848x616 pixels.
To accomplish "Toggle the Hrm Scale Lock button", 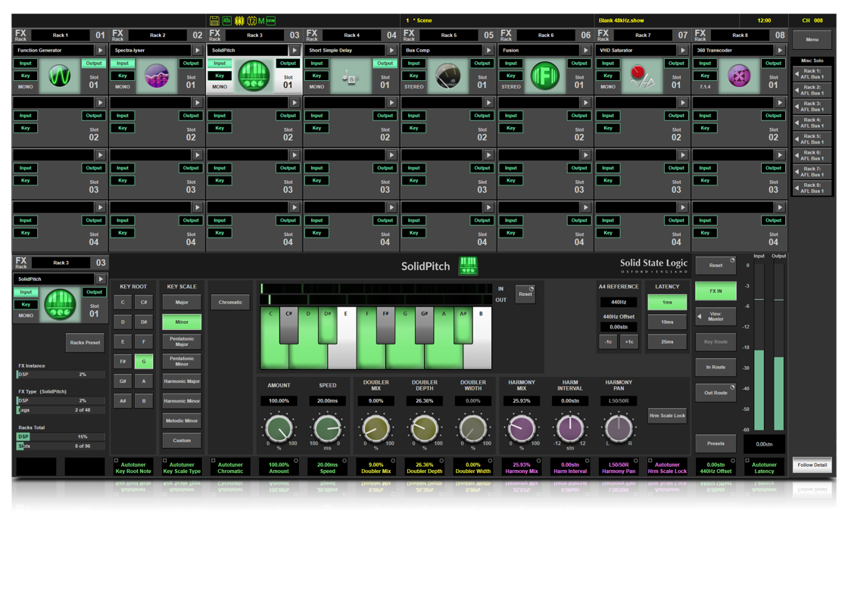I will click(667, 415).
